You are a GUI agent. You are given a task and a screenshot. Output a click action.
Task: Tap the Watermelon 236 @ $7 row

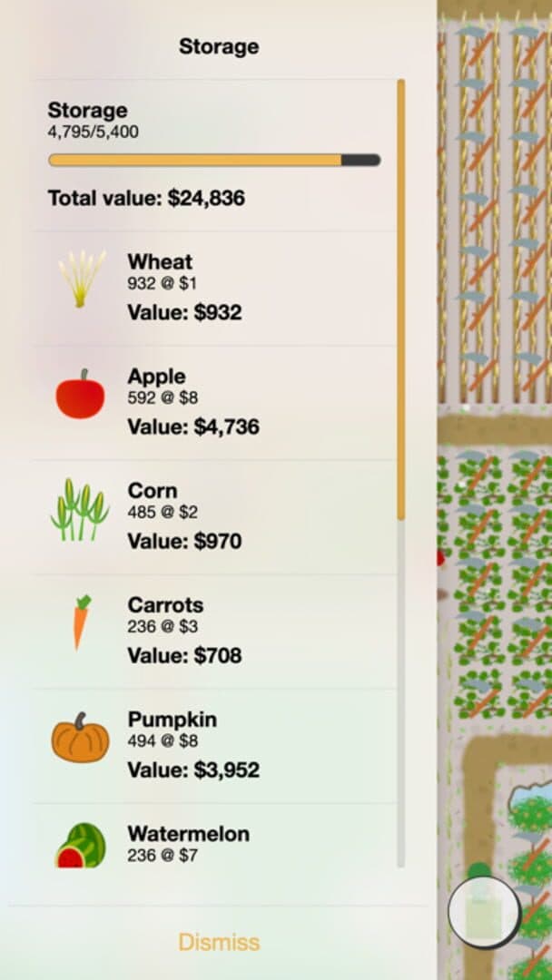[214, 836]
